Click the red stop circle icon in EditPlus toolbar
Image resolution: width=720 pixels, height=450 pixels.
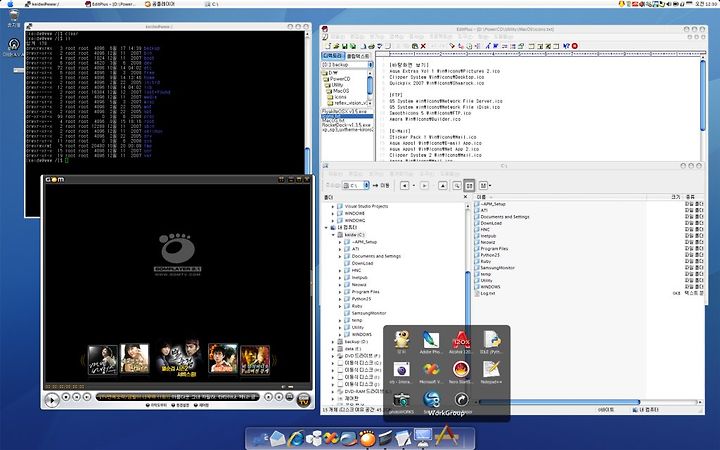(x=574, y=46)
